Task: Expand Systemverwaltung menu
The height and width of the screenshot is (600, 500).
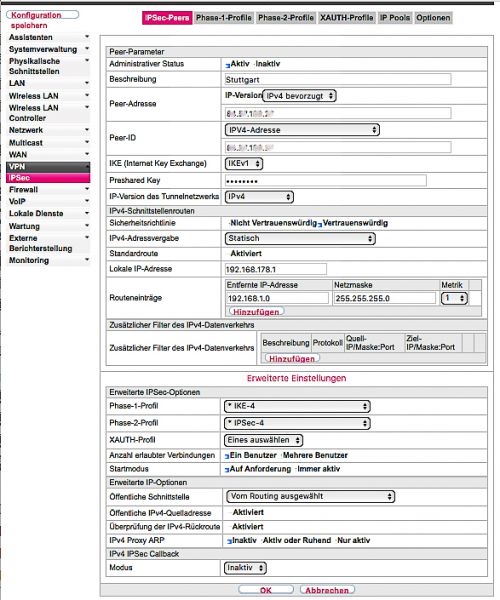Action: coord(48,49)
